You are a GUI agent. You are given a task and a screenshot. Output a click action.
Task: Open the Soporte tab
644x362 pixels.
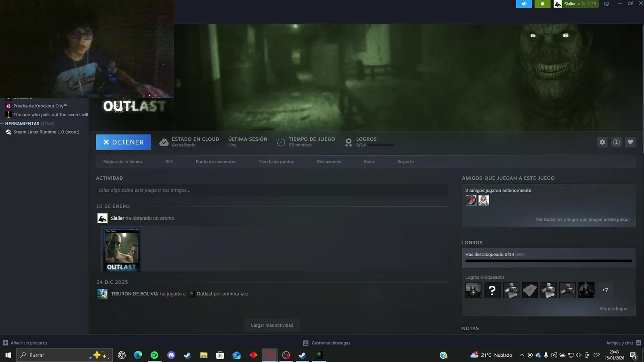[406, 162]
